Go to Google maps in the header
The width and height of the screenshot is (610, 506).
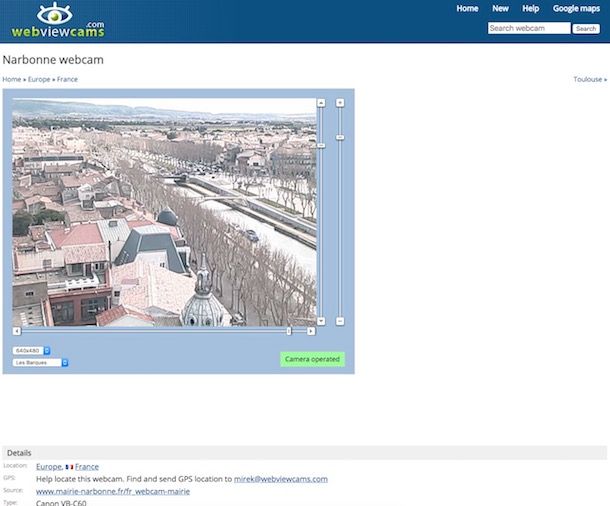click(576, 8)
